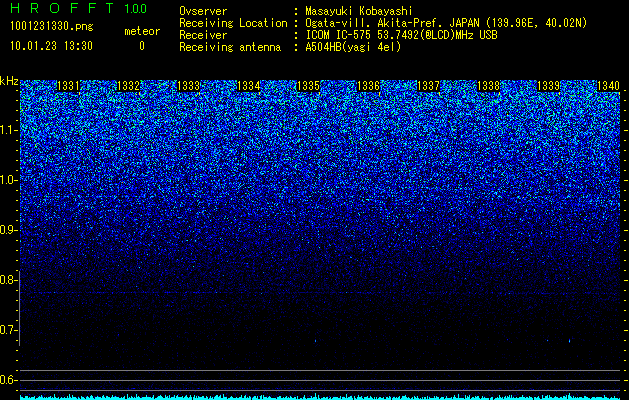Viewport: 629px width, 400px height.
Task: Click the vertical gray range bar near 0.8
Action: tap(20, 308)
